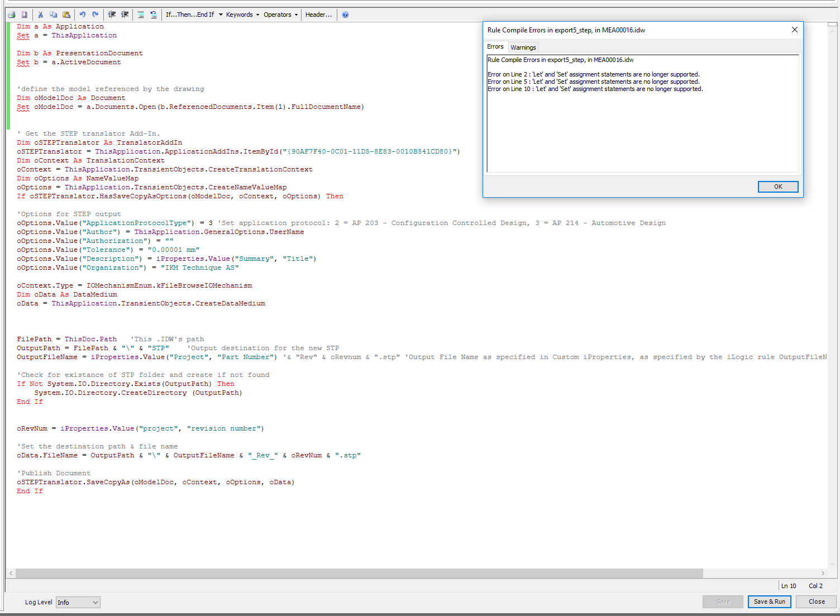This screenshot has height=616, width=840.
Task: Cut selected code with the scissors icon
Action: 40,15
